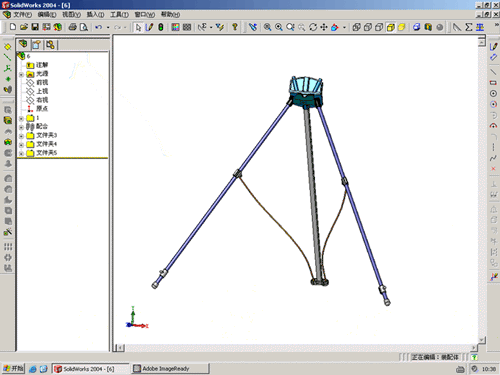
Task: Switch to the FeatureManager design tree tab
Action: click(x=23, y=44)
